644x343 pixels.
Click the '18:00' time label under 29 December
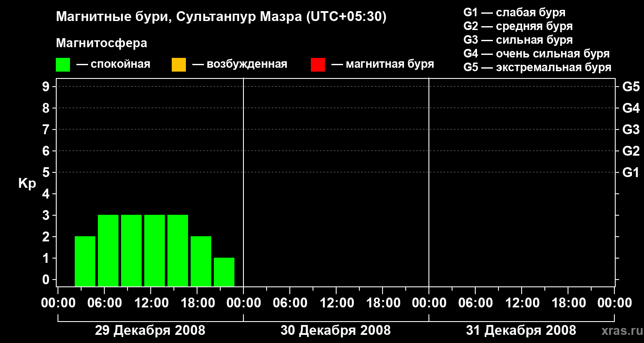pos(197,303)
